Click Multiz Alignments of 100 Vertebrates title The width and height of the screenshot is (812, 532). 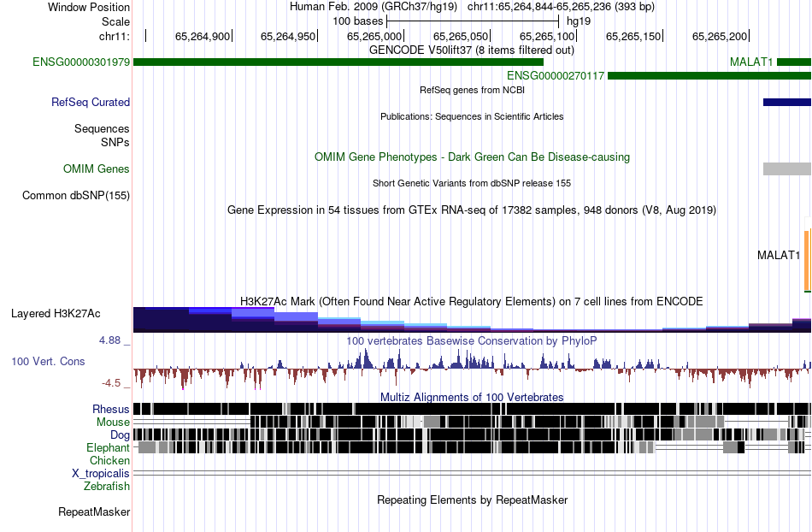[472, 398]
